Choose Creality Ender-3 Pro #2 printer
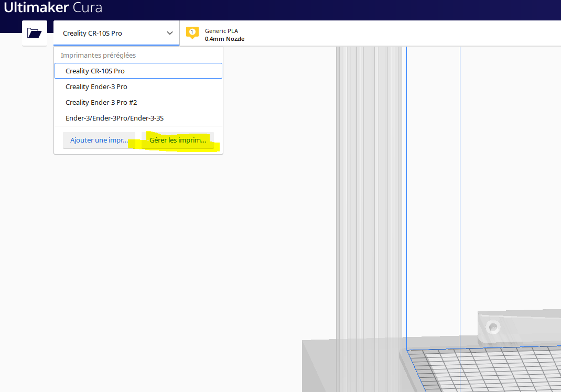 138,102
